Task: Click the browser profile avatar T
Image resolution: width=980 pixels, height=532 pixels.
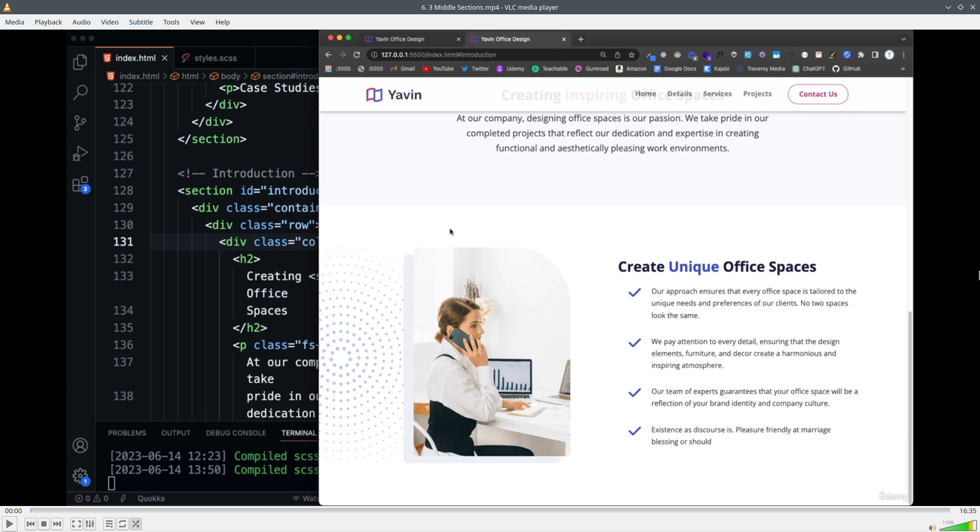Action: [890, 55]
